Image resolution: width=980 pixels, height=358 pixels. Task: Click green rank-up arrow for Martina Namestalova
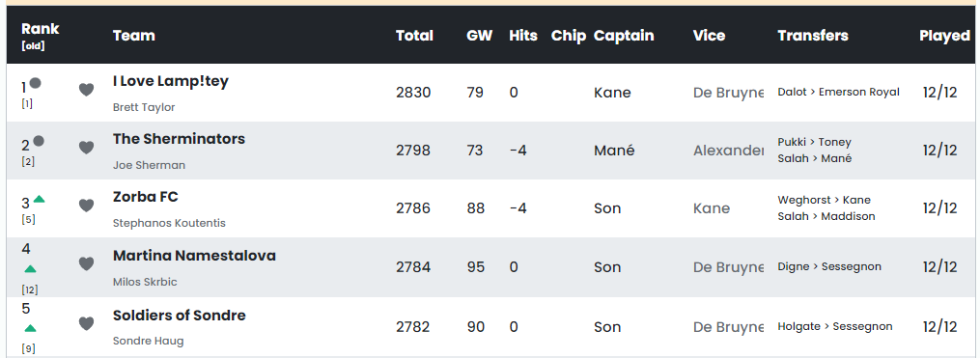(x=30, y=269)
